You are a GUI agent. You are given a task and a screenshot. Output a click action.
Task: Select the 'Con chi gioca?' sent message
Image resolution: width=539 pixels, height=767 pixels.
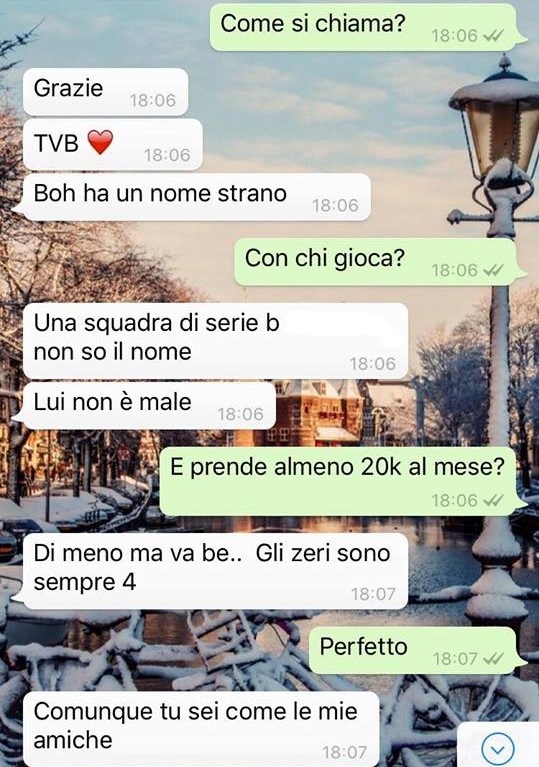pyautogui.click(x=377, y=262)
